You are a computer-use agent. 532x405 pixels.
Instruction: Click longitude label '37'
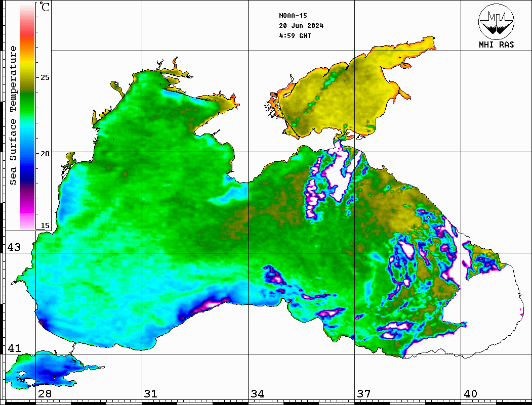point(364,394)
